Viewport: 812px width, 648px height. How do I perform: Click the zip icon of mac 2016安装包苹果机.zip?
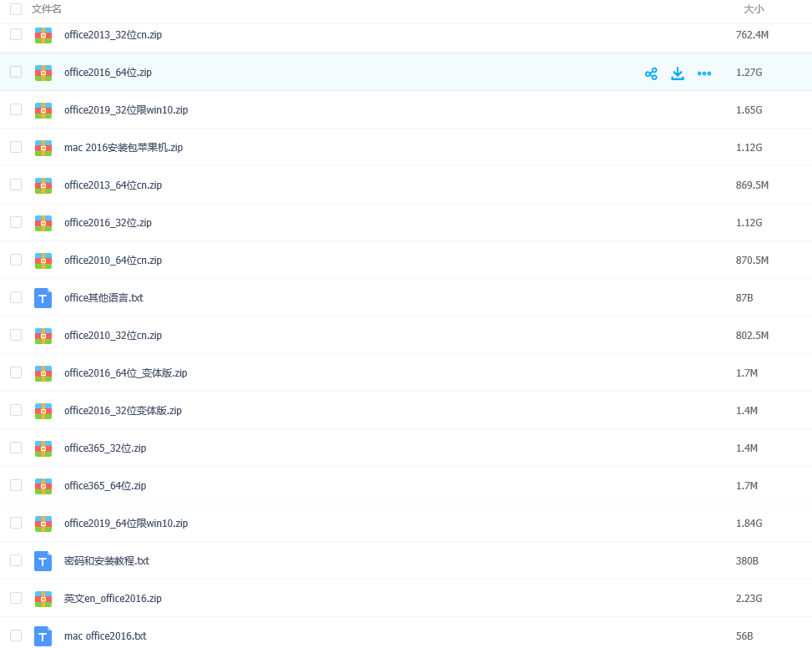pyautogui.click(x=43, y=148)
